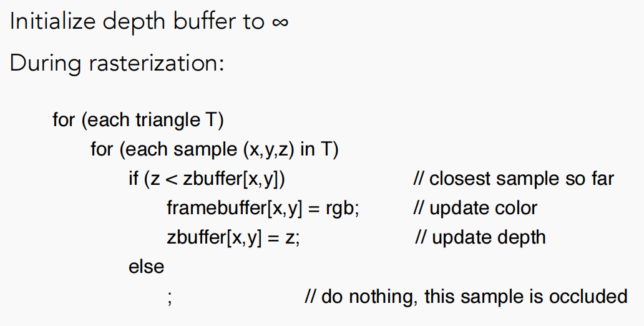Click '// do nothing, this sample is occluded'
Image resolution: width=644 pixels, height=326 pixels.
tap(466, 297)
